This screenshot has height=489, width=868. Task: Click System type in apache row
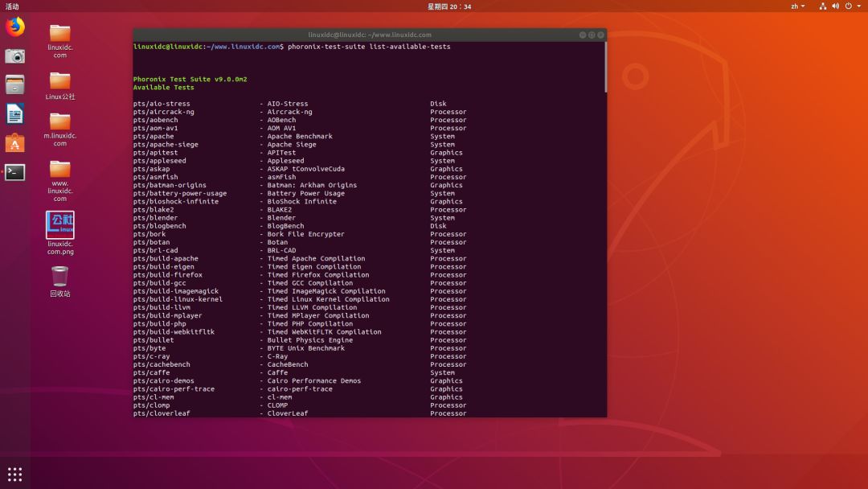(x=442, y=136)
